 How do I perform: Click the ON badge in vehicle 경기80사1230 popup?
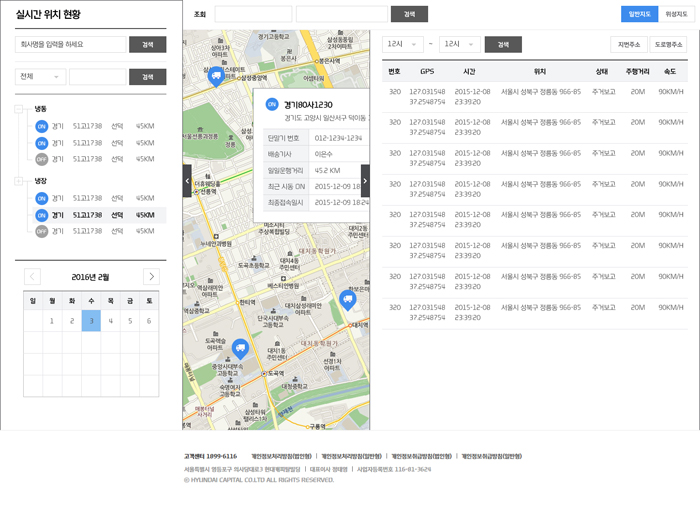[272, 104]
